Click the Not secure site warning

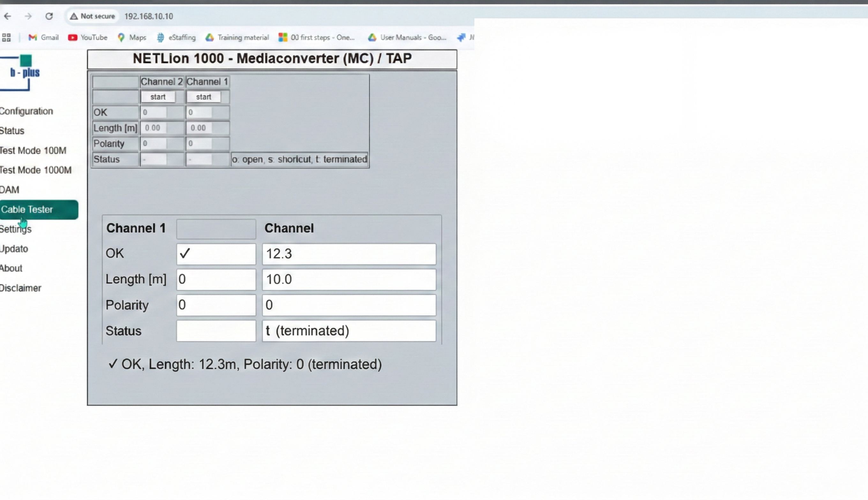tap(92, 16)
